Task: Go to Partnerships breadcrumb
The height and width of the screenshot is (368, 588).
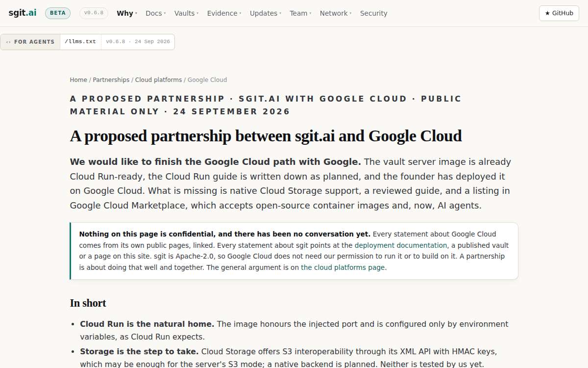Action: point(111,80)
